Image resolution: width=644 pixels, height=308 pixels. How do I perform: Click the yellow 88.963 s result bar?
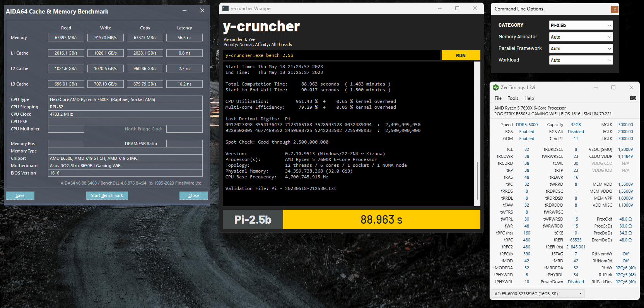381,219
